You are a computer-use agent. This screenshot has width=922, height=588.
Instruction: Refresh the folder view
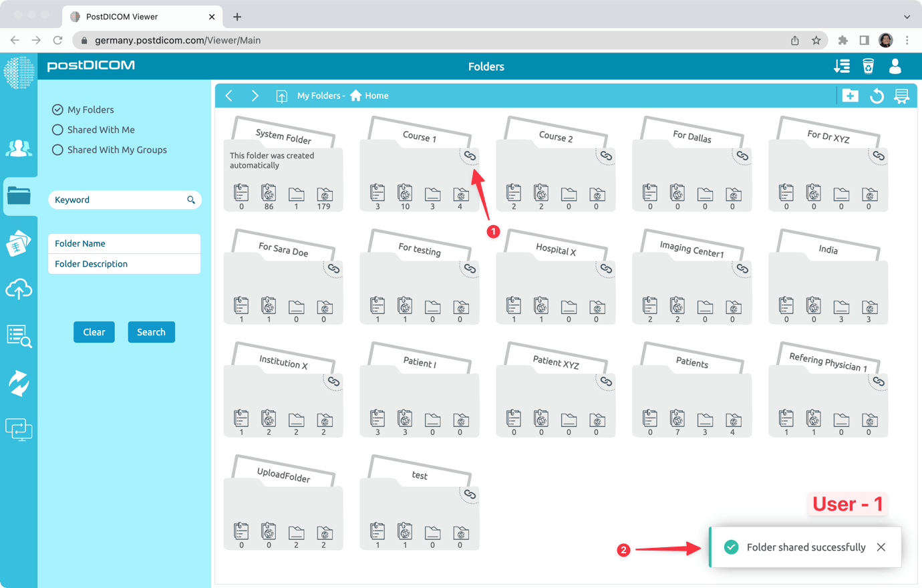[x=876, y=96]
